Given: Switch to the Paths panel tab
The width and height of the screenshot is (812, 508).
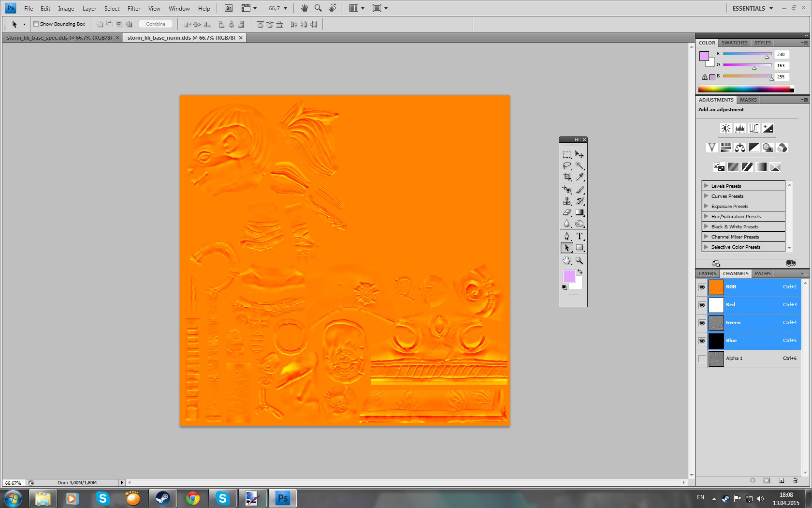Looking at the screenshot, I should click(763, 273).
